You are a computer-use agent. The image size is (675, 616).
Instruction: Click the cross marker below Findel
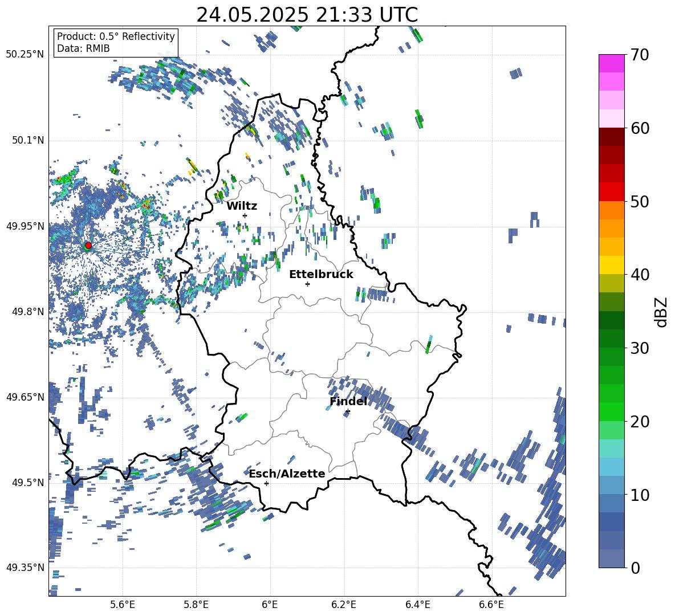tap(348, 411)
